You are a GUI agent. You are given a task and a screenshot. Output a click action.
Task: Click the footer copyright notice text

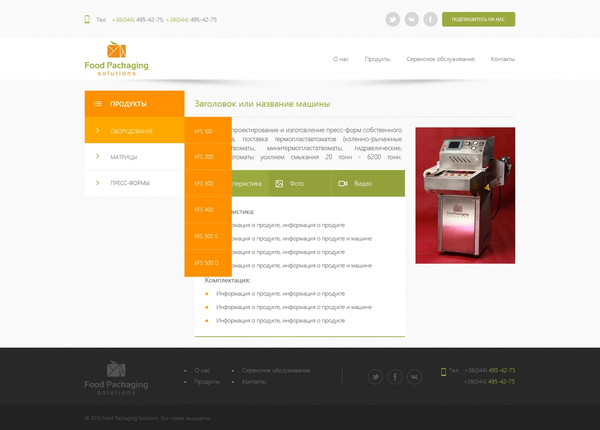[x=147, y=418]
